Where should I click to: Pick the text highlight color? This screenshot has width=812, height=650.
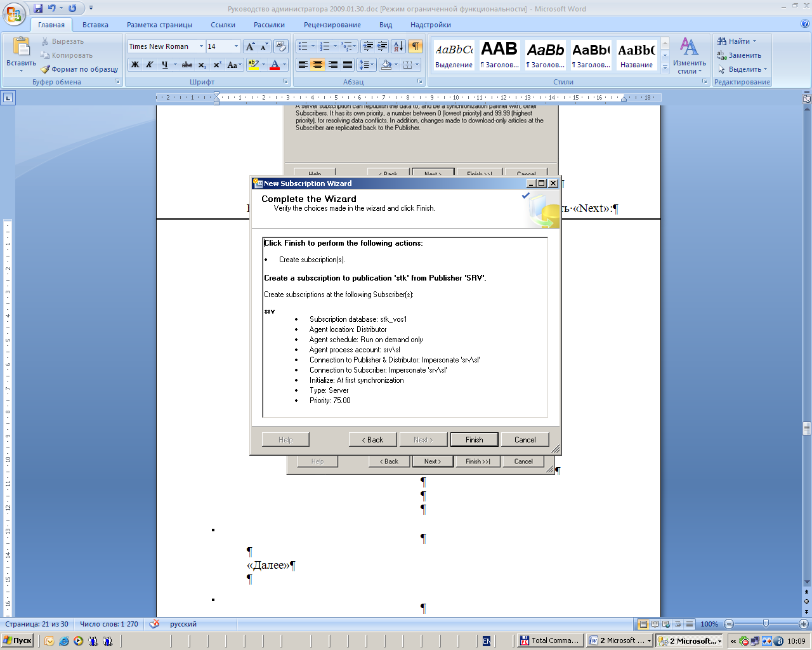click(x=253, y=65)
